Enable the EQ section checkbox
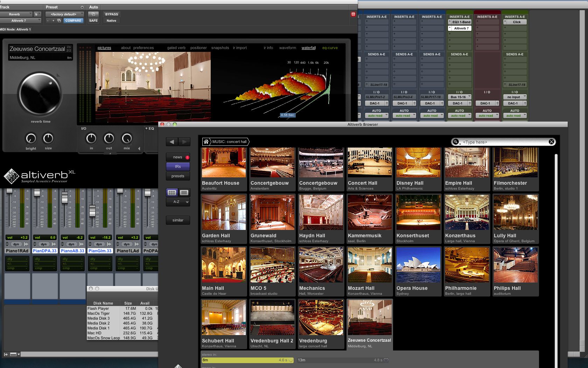The height and width of the screenshot is (368, 588). coord(147,129)
